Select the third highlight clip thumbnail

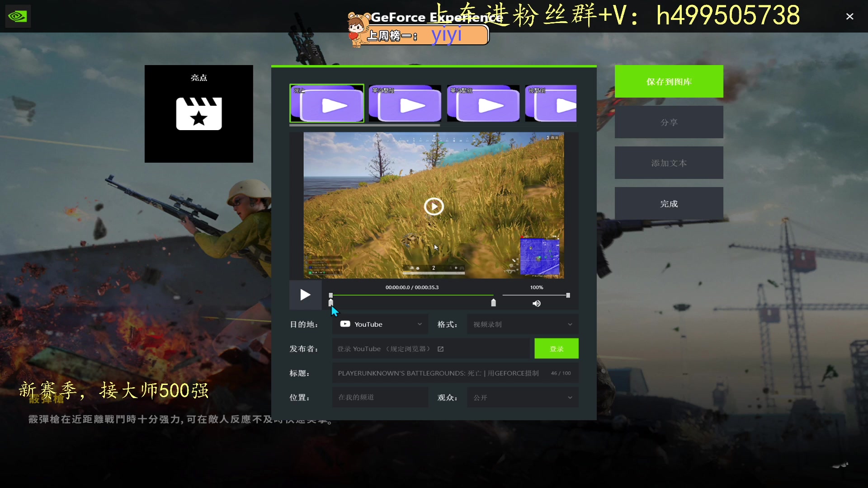tap(483, 103)
